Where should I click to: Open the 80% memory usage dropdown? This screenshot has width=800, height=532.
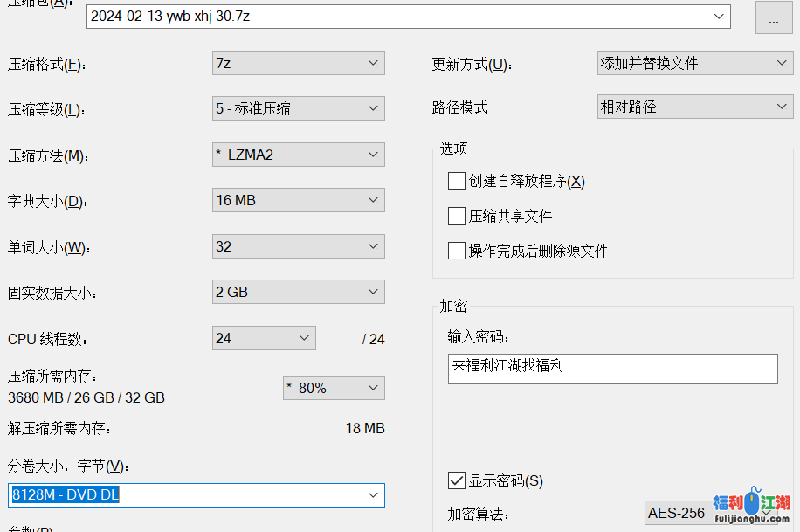(374, 388)
